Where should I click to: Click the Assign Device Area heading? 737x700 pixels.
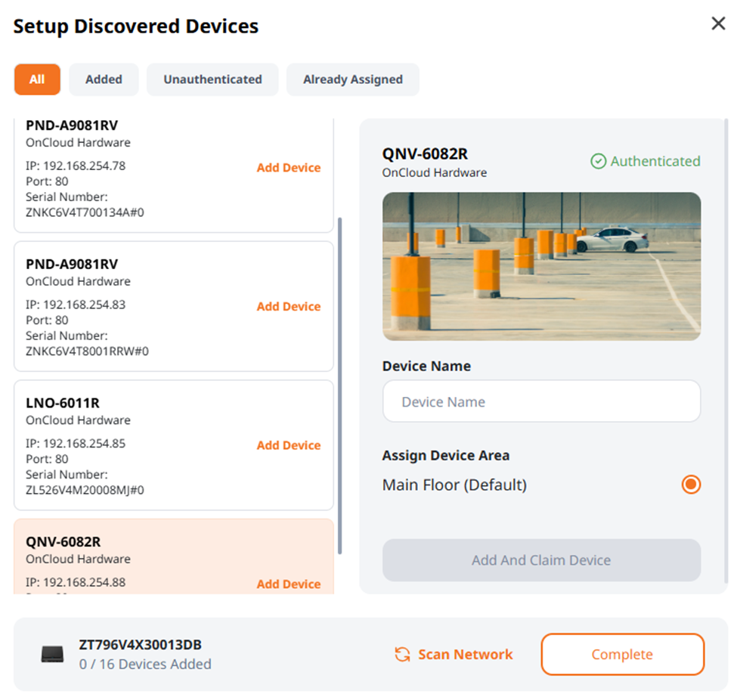click(x=445, y=455)
